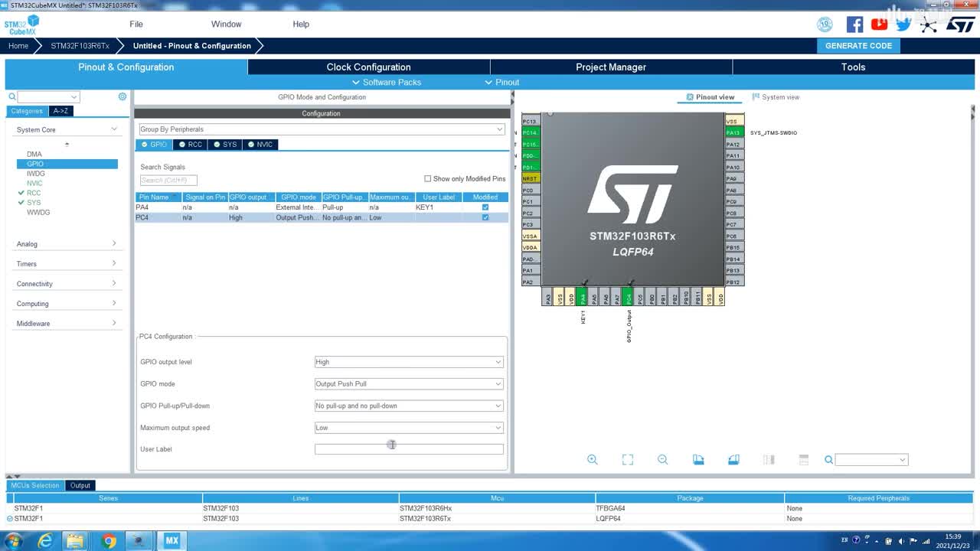Open the Maximum output speed dropdown

pos(409,428)
